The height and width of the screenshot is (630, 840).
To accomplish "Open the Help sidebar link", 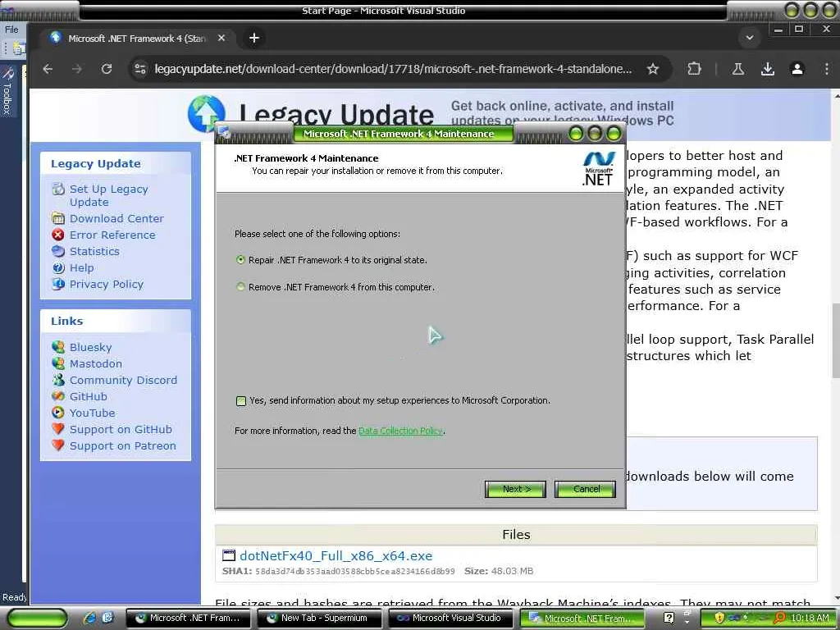I will tap(81, 268).
